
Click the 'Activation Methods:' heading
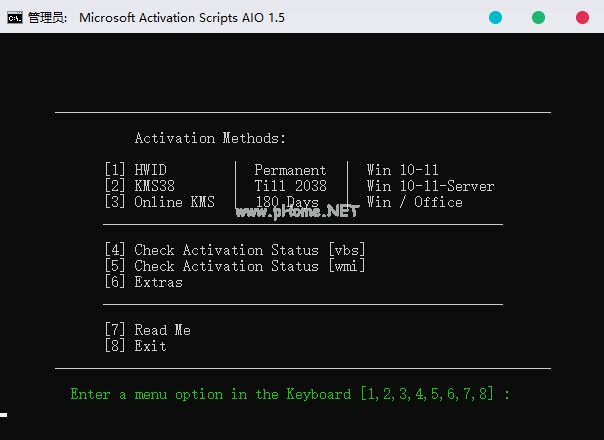pos(210,138)
